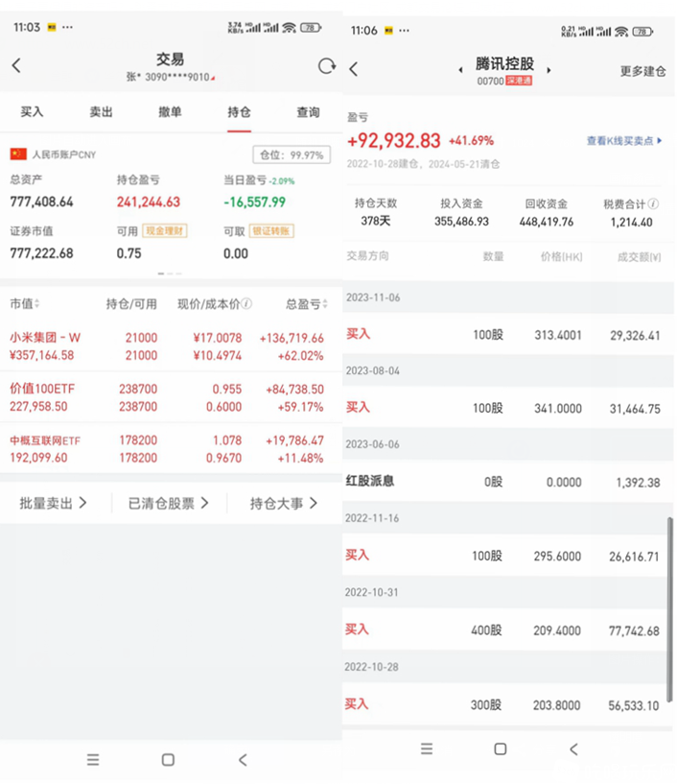Viewport: 677px width, 784px height.
Task: Open info icon beside 现价/成本价 header
Action: (246, 303)
